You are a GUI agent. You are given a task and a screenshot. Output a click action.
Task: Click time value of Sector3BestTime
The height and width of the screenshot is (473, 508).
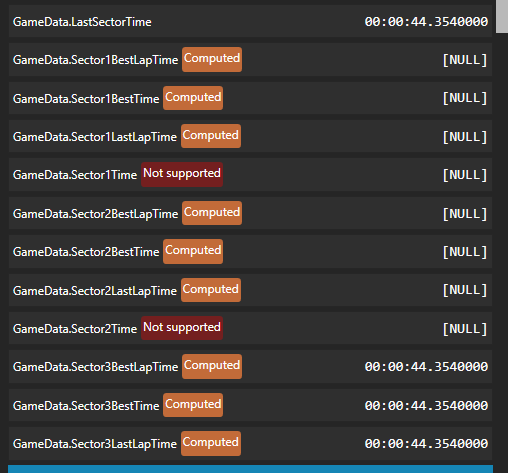point(426,406)
